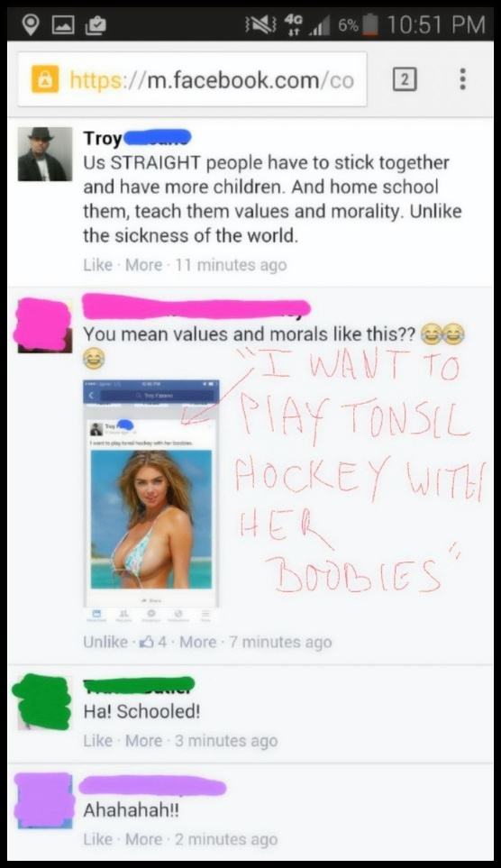Image resolution: width=501 pixels, height=868 pixels.
Task: Tap the muted vibrate icon in status bar
Action: 260,25
